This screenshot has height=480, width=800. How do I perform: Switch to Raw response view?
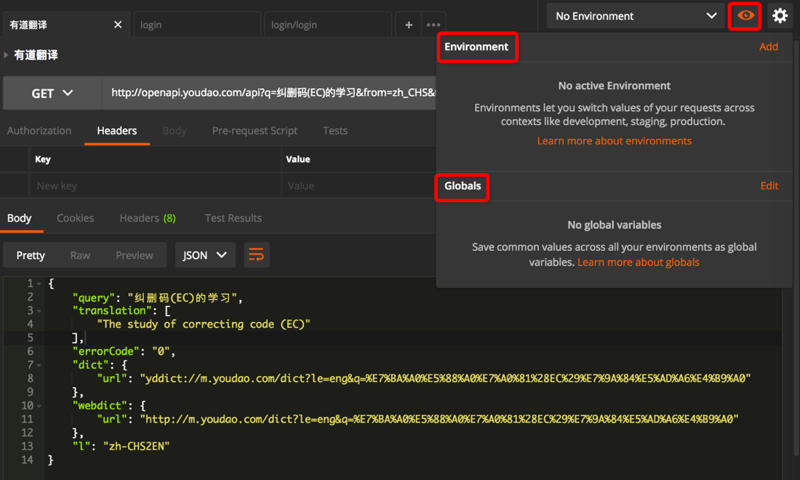(x=80, y=255)
